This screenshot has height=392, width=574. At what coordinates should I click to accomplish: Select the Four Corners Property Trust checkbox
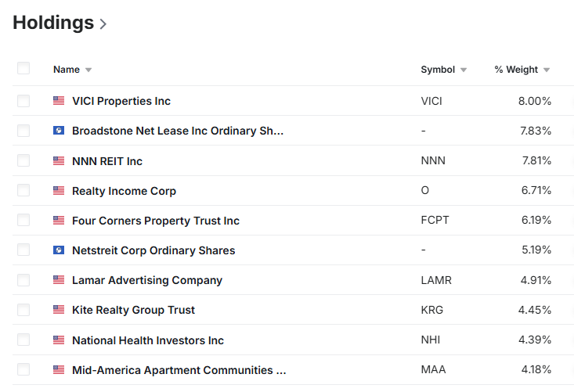click(23, 221)
